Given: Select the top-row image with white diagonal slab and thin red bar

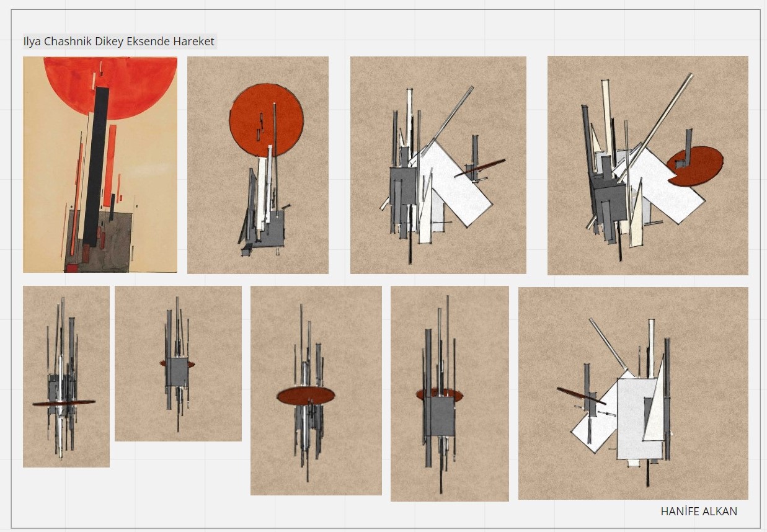Looking at the screenshot, I should [438, 166].
